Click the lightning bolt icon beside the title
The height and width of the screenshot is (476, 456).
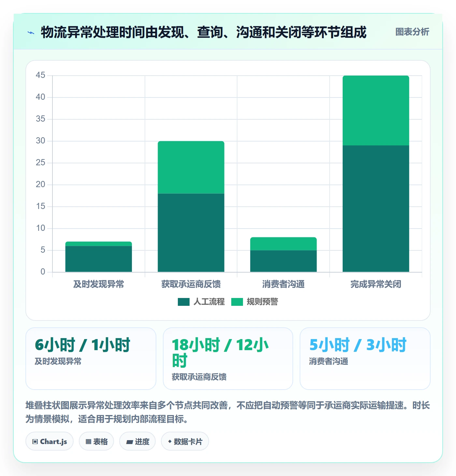coord(31,33)
